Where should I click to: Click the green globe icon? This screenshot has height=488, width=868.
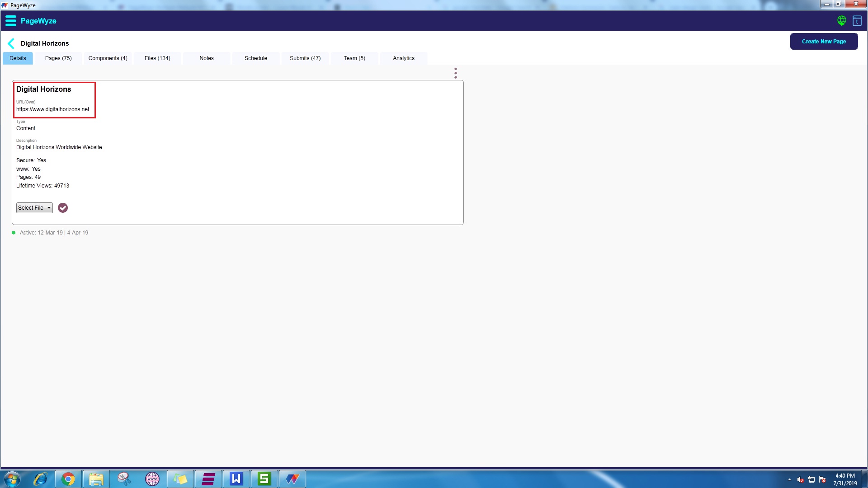pos(841,21)
